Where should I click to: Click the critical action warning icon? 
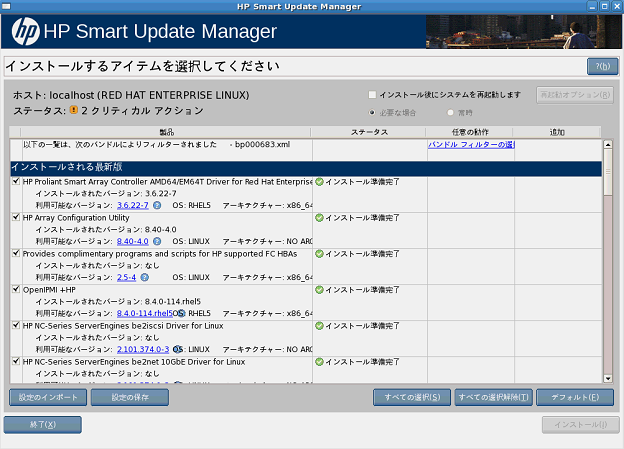[x=73, y=110]
